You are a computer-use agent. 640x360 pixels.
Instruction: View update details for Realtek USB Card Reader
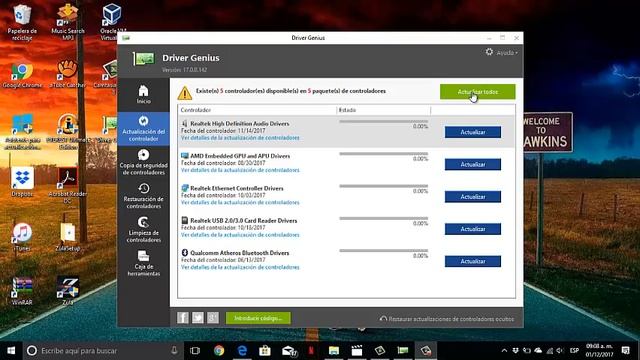pyautogui.click(x=240, y=235)
